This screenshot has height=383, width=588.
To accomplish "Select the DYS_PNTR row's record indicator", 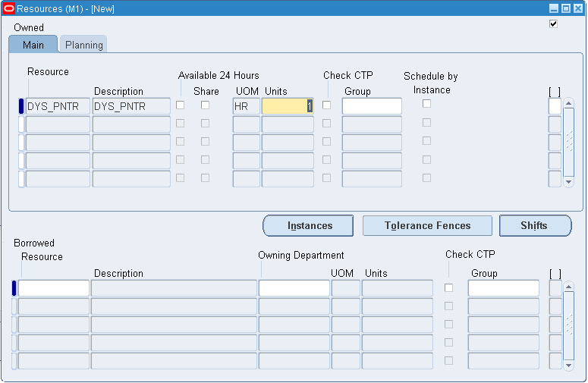I will tap(21, 106).
